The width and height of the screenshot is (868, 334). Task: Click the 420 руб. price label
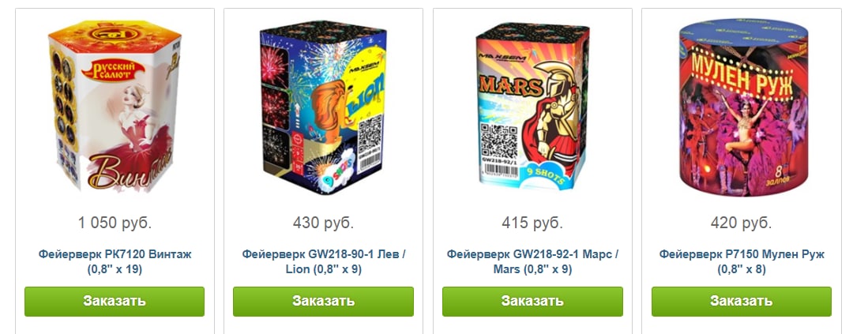(741, 223)
